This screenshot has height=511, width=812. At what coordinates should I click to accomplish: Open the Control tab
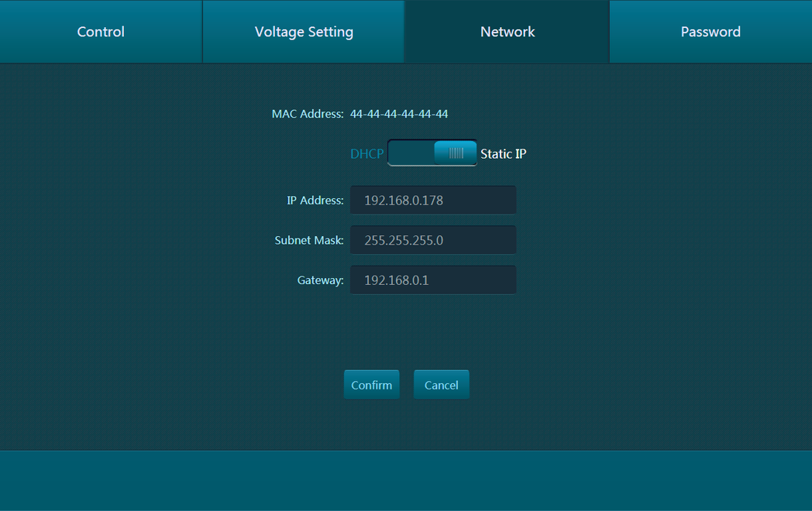click(101, 32)
